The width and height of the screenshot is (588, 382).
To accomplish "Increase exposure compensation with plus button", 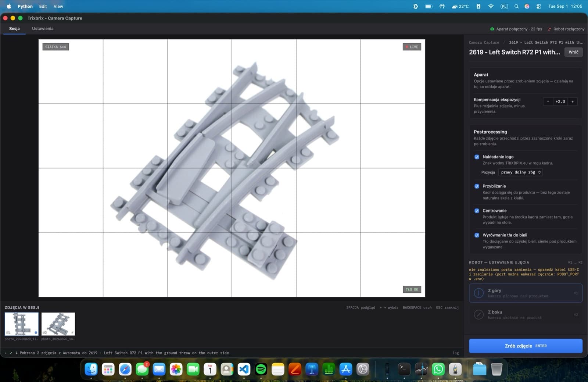I will (x=573, y=101).
